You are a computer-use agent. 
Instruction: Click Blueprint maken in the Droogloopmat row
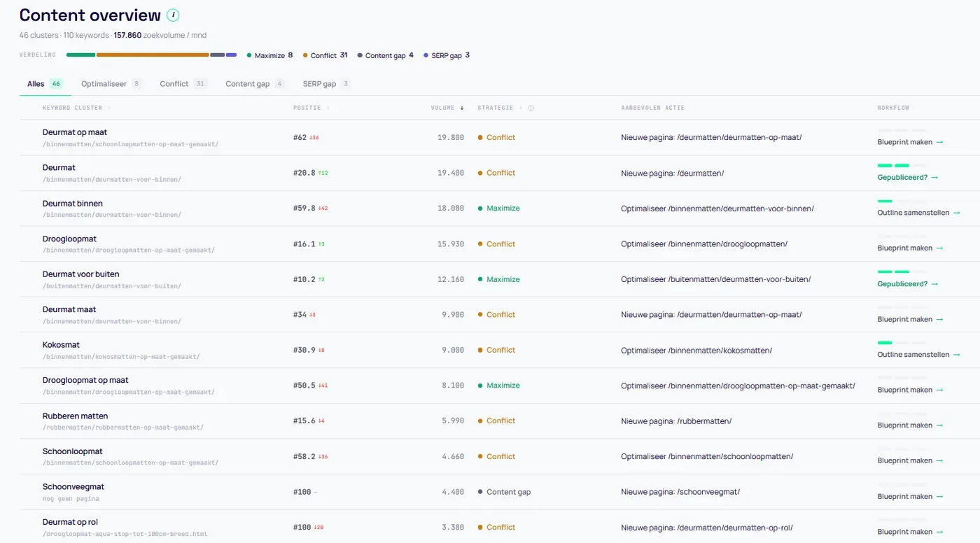(x=910, y=248)
